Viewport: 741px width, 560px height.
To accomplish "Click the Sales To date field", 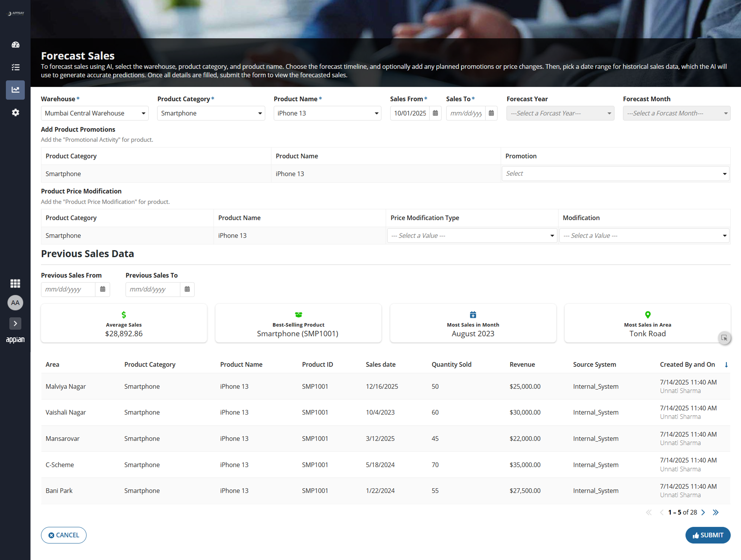I will (x=466, y=113).
